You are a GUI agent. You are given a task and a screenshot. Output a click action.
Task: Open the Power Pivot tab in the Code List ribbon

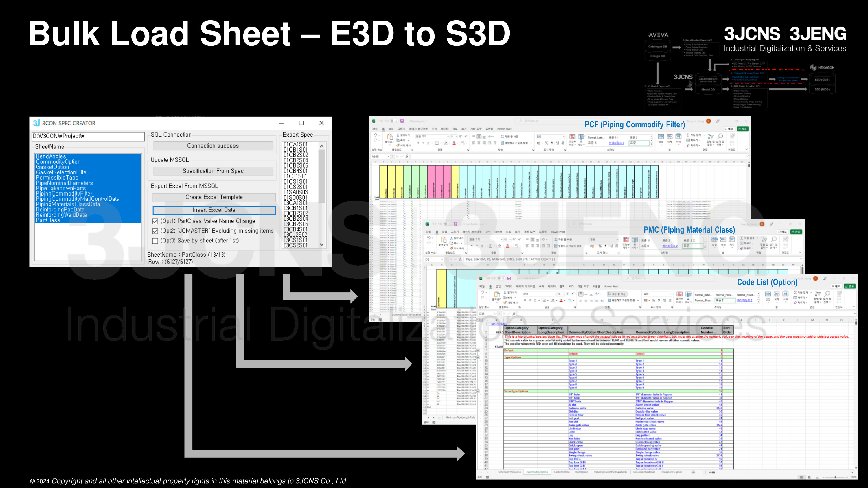[612, 286]
